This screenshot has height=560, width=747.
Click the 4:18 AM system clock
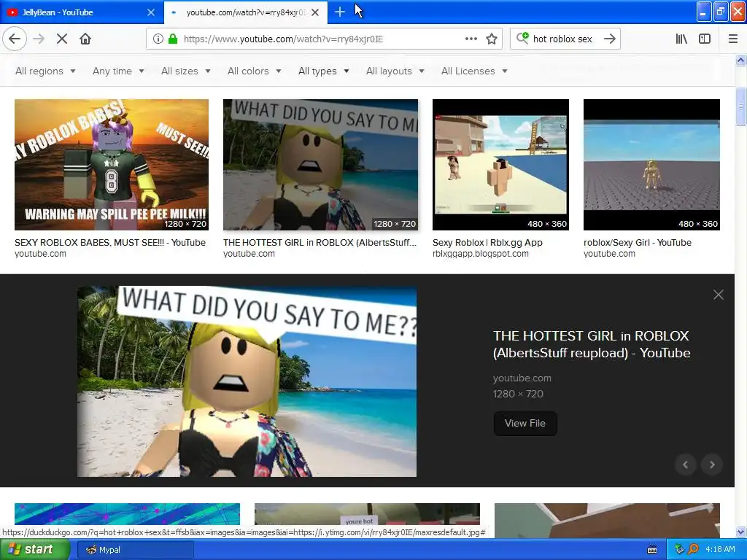pyautogui.click(x=720, y=549)
